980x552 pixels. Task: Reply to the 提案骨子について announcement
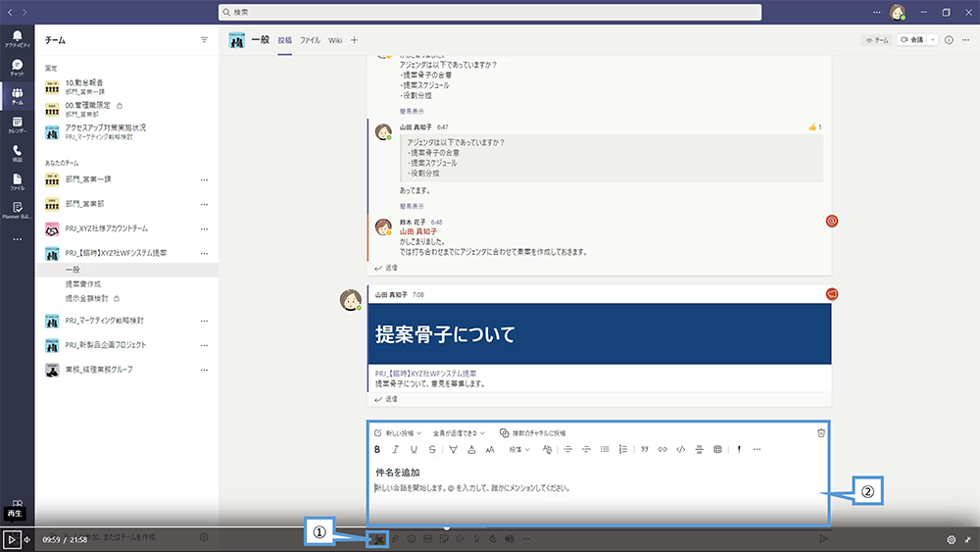coord(385,399)
